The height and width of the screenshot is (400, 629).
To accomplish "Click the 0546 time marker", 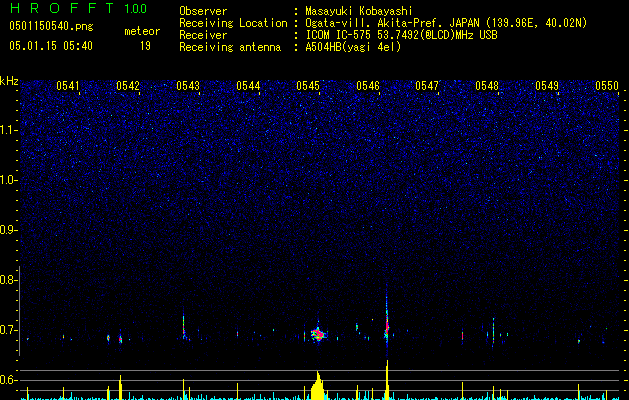I will coord(368,85).
